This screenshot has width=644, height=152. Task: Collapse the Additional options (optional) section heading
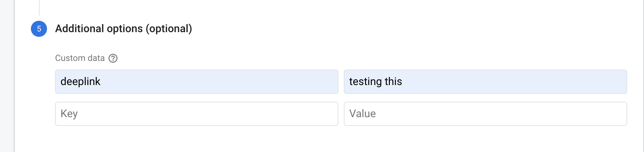[x=124, y=29]
